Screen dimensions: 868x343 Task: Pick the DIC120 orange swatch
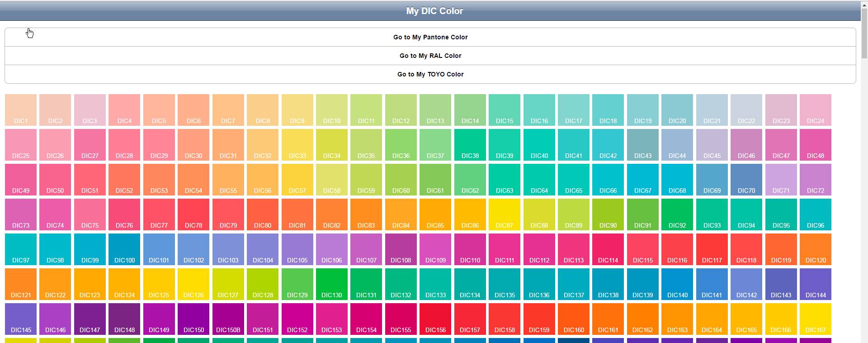tap(816, 249)
